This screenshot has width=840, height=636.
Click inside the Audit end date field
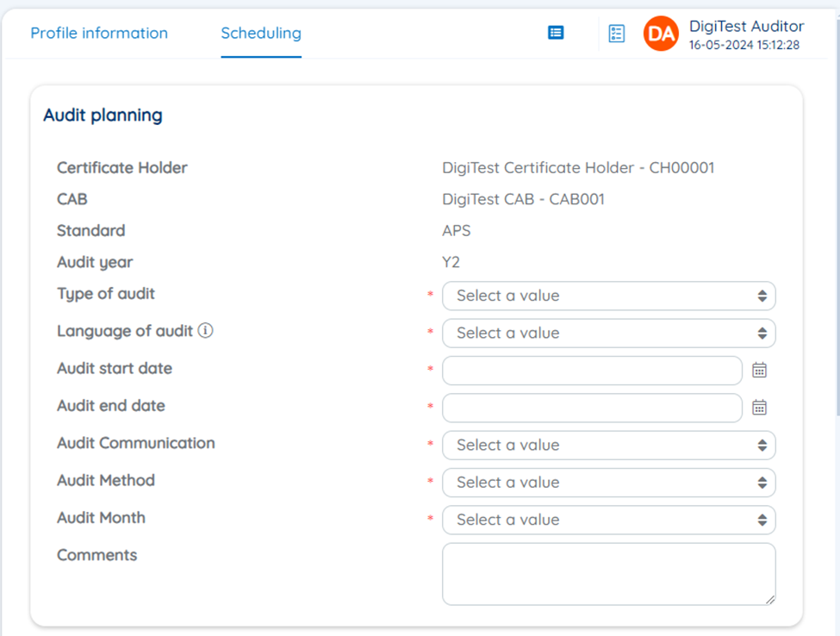click(592, 407)
